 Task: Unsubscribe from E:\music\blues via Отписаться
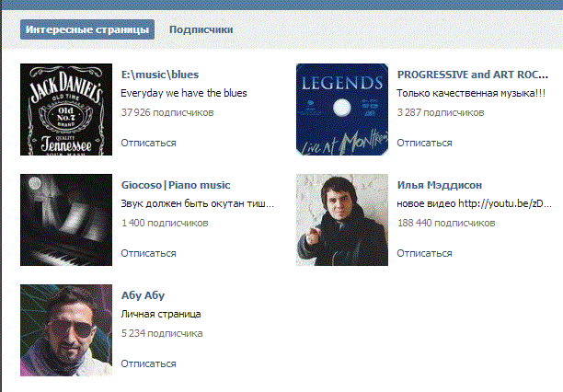[x=148, y=143]
